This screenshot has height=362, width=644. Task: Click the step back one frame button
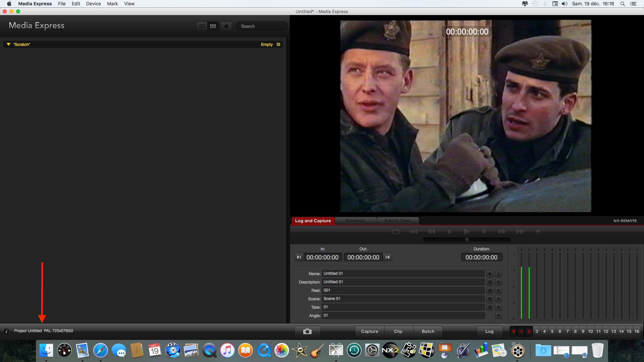tap(449, 231)
